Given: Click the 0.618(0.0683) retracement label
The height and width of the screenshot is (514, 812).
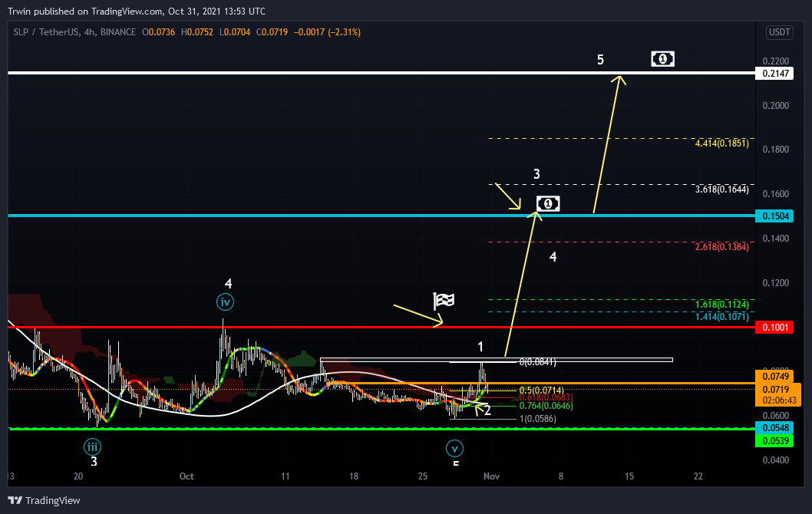Looking at the screenshot, I should [546, 397].
